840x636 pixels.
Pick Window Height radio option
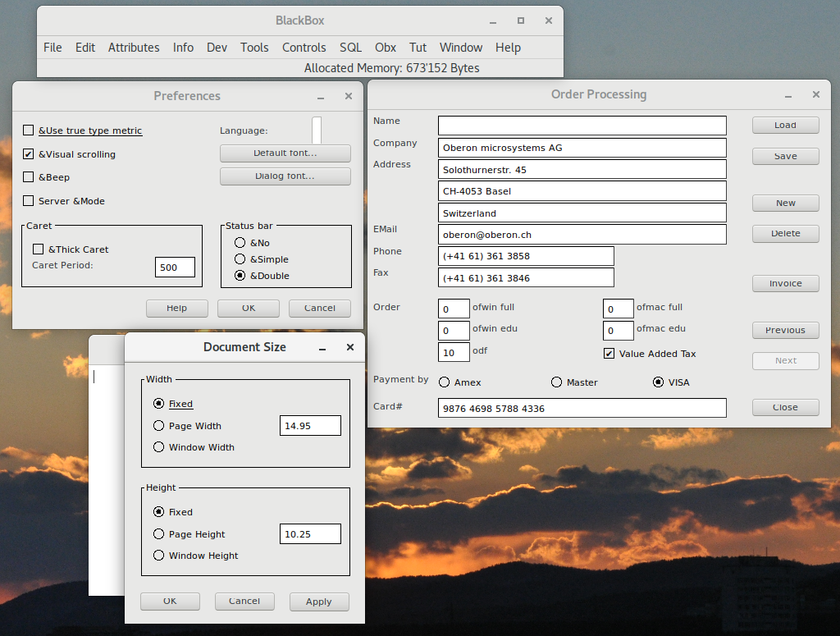coord(159,556)
